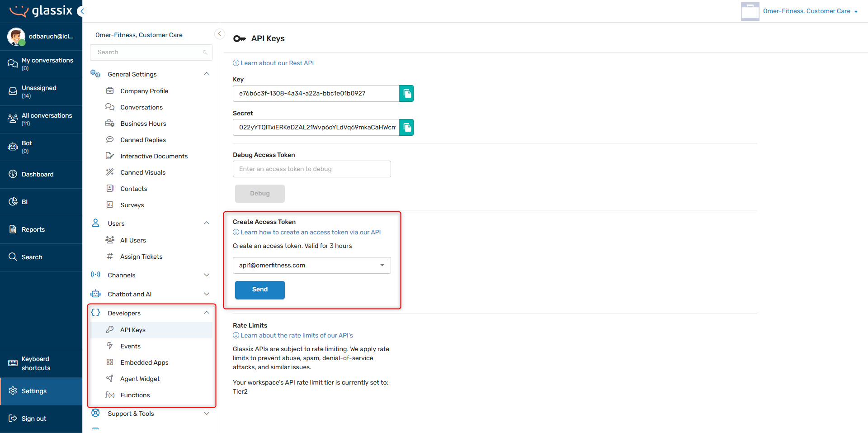Click the Interactive Documents icon

pos(110,156)
